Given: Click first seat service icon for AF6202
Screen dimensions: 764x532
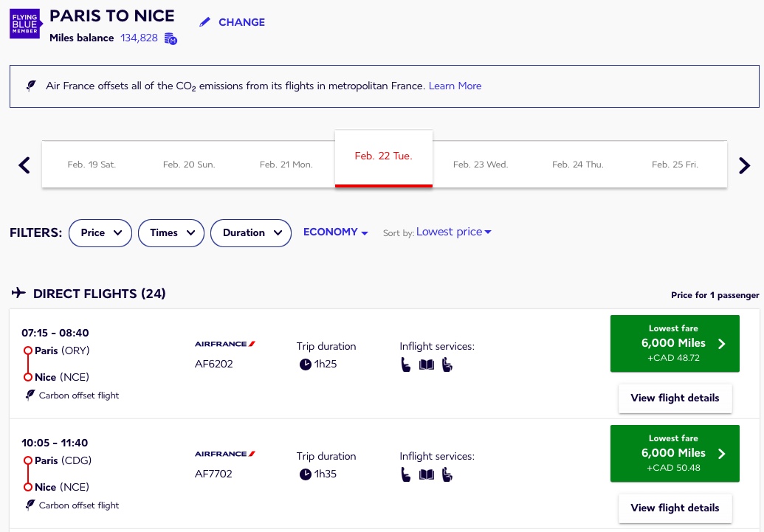Looking at the screenshot, I should [x=406, y=365].
